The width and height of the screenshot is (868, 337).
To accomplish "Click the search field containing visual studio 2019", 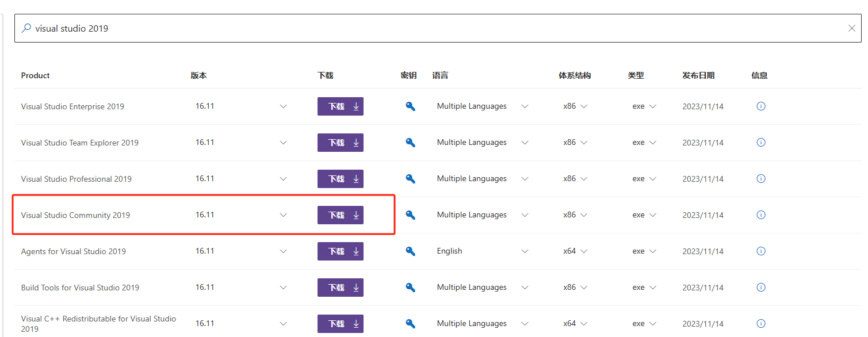I will (x=438, y=28).
